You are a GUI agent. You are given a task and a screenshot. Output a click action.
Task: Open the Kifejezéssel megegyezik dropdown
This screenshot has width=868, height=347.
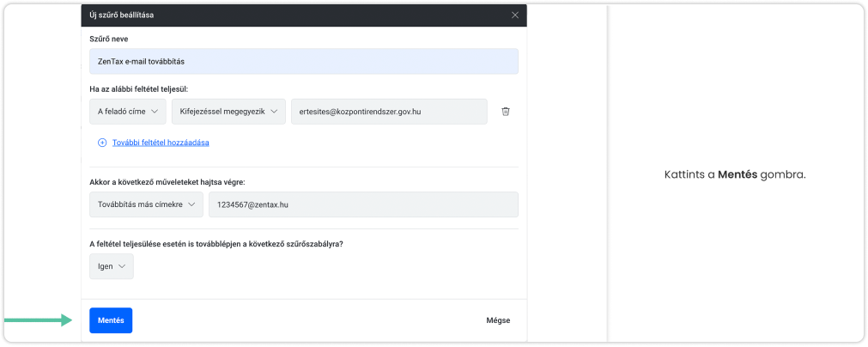coord(228,112)
